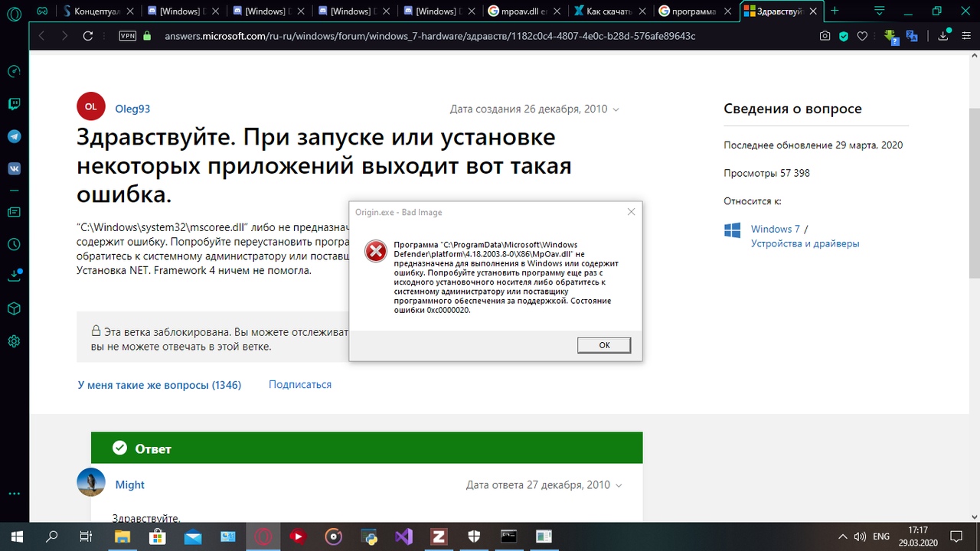Open taskbar search magnifier
The image size is (980, 551).
pyautogui.click(x=52, y=536)
